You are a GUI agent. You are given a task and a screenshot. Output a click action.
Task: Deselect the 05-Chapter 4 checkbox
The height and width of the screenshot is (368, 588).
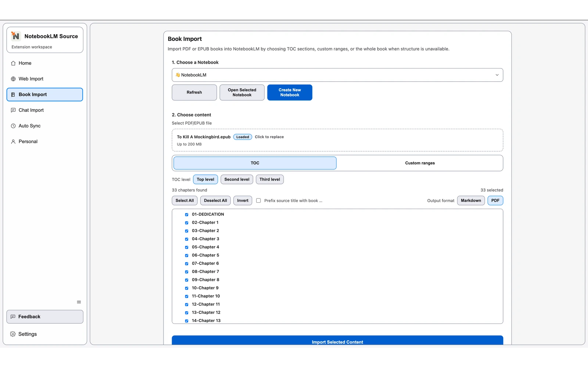coord(186,247)
